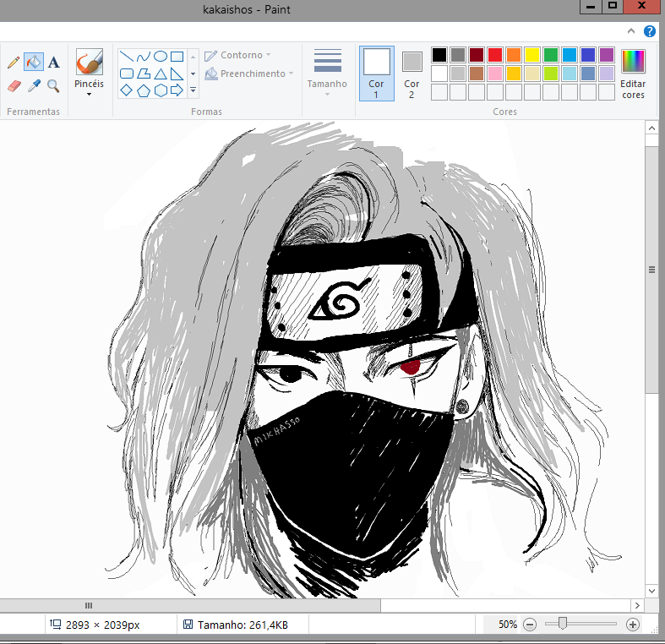Pick the white color swatch
The height and width of the screenshot is (644, 665).
439,74
